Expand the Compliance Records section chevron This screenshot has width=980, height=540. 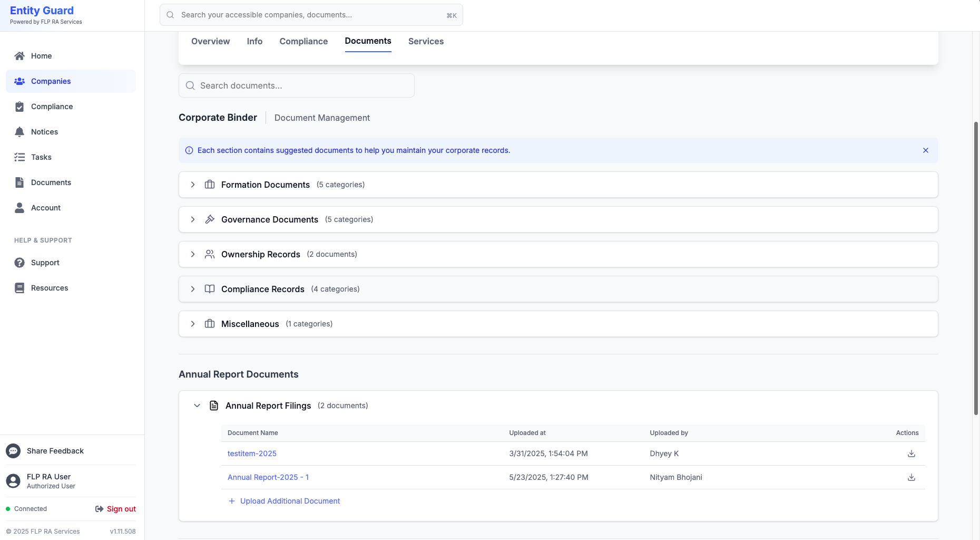tap(193, 289)
